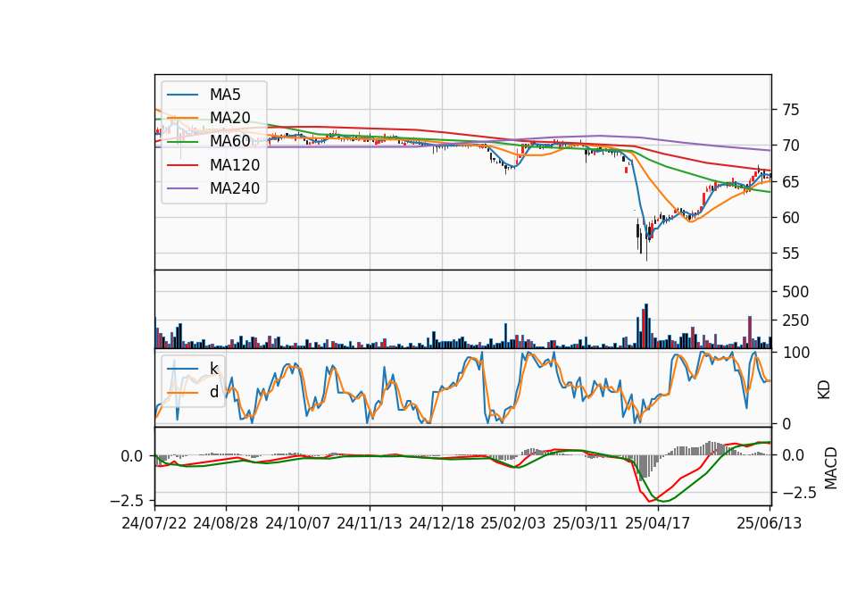
Task: Click the 60 price axis tick label
Action: pos(790,218)
